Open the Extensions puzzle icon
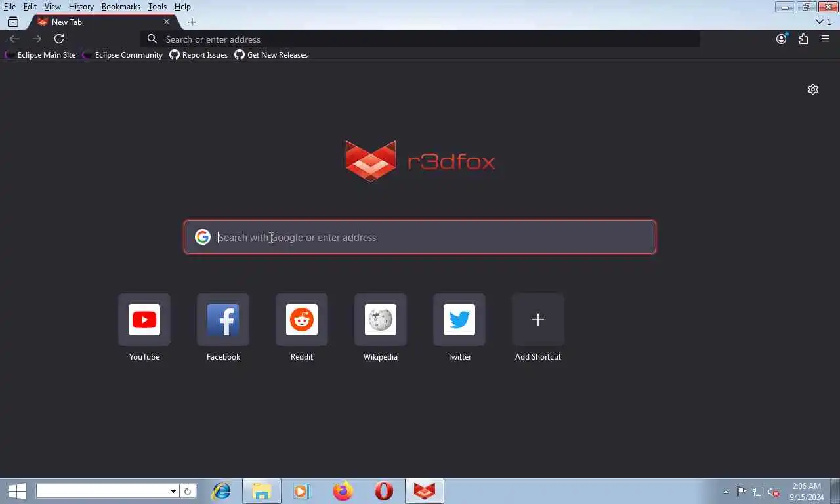840x504 pixels. [x=803, y=39]
